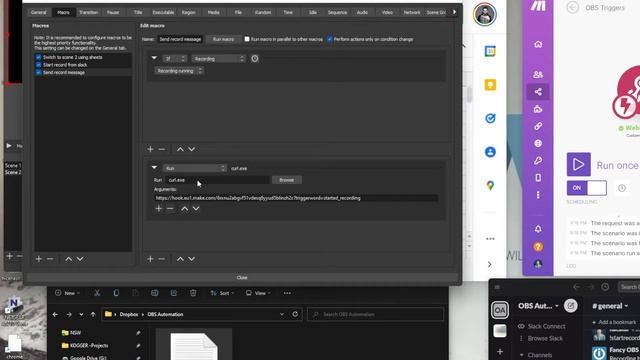Screen dimensions: 640x360
Task: Toggle 'Send record message' macro checkbox
Action: (38, 72)
